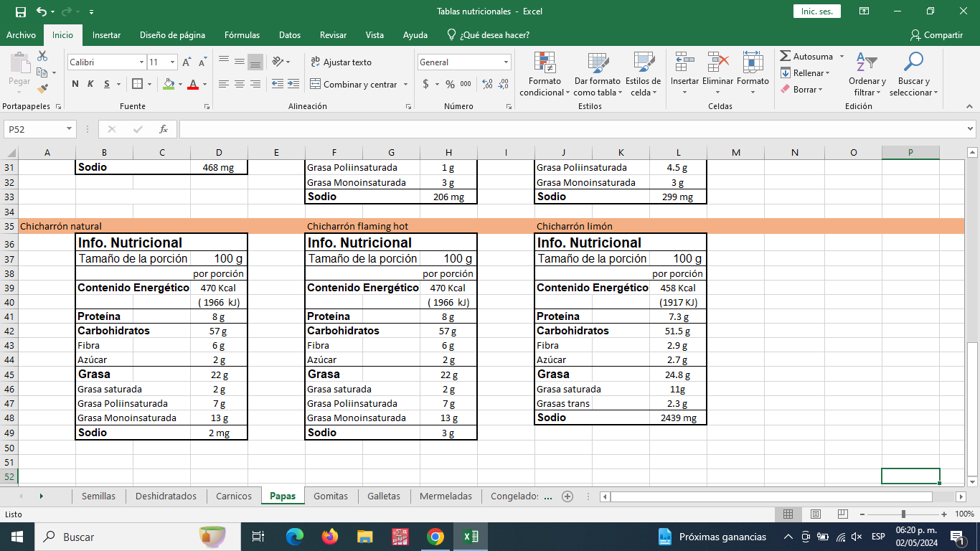Apply the red font color
This screenshot has height=551, width=980.
tap(192, 84)
